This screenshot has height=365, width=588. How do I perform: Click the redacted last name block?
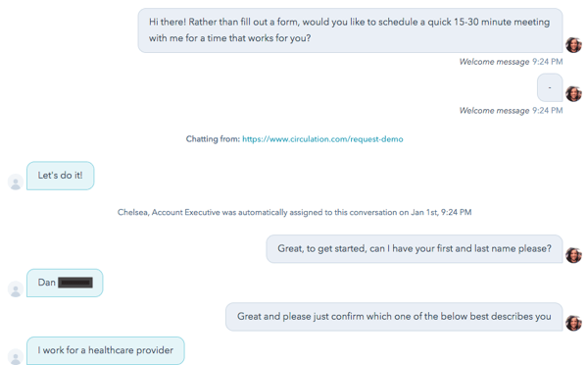point(75,283)
